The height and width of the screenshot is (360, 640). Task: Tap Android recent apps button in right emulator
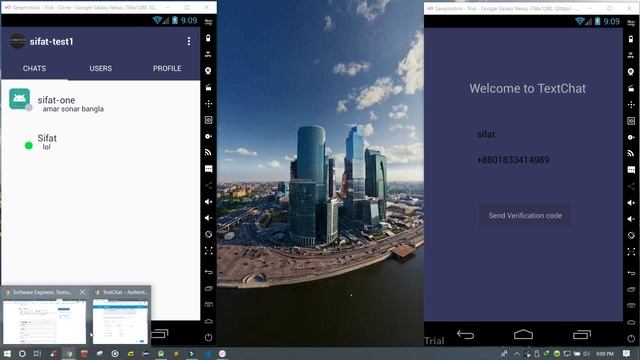coord(582,335)
